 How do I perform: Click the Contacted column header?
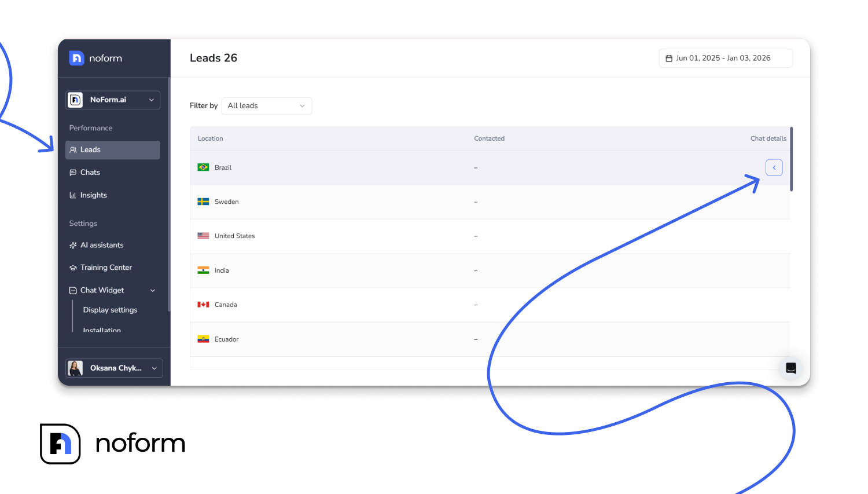tap(489, 138)
